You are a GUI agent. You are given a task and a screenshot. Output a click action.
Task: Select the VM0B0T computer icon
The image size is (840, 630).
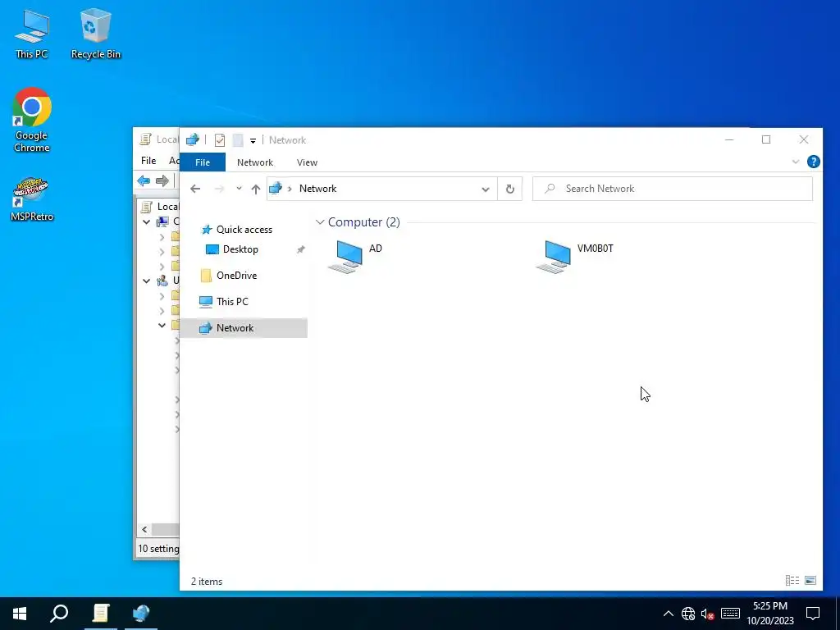point(554,257)
